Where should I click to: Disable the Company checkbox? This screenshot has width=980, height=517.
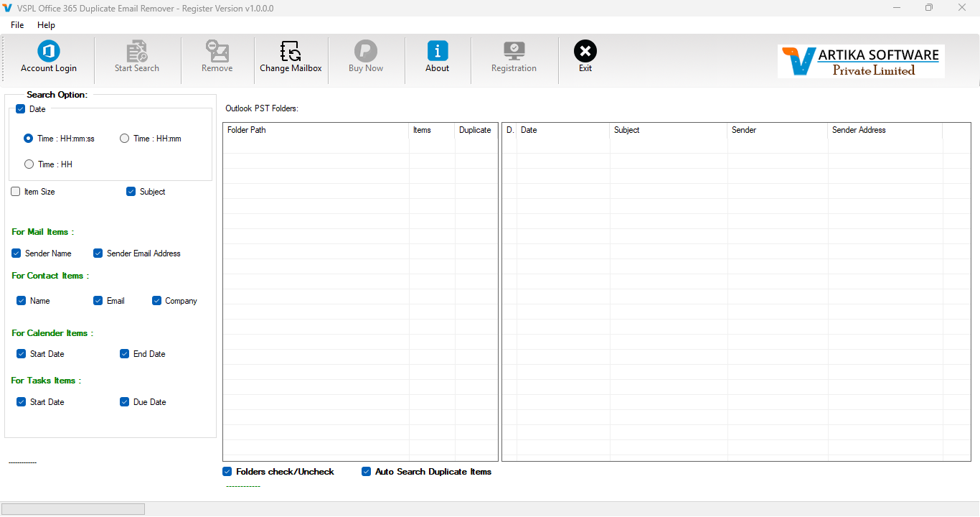click(x=156, y=301)
